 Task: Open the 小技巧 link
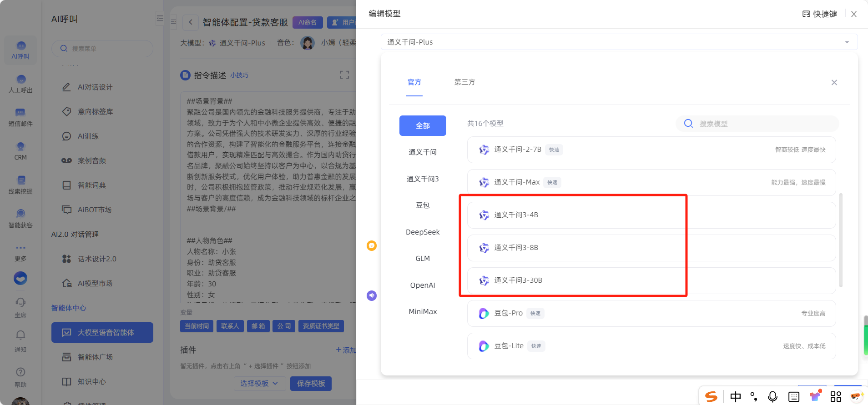coord(239,75)
